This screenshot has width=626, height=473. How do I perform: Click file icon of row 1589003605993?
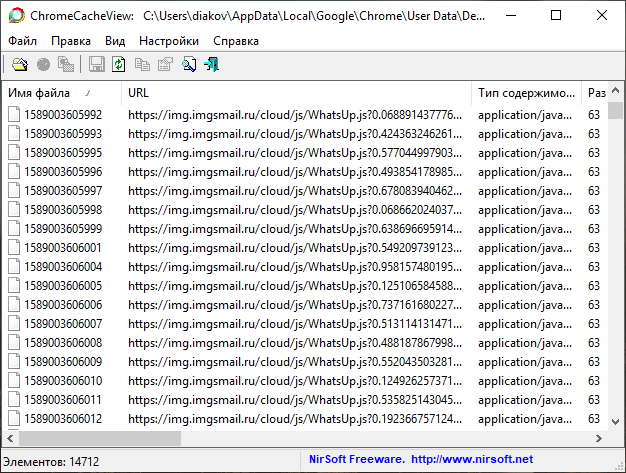[14, 134]
